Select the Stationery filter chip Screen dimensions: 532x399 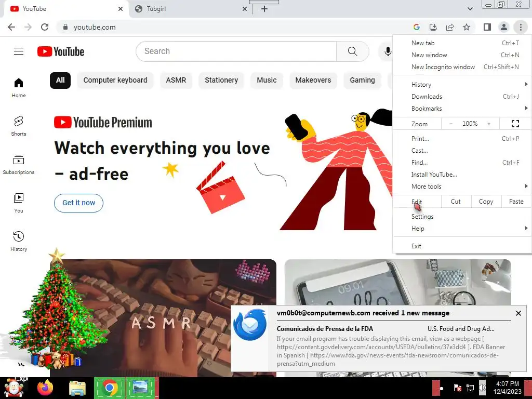click(x=221, y=81)
